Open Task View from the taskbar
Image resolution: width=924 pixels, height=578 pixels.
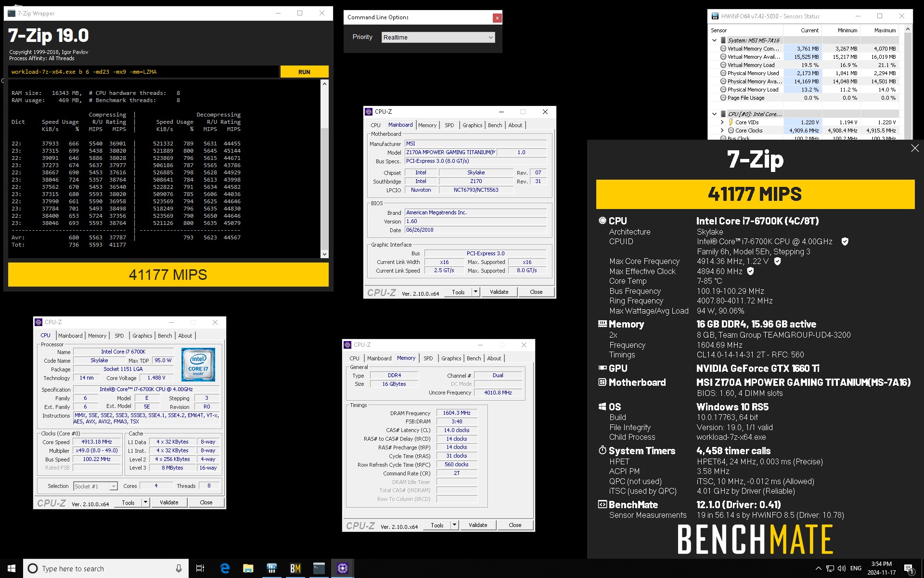pos(200,568)
